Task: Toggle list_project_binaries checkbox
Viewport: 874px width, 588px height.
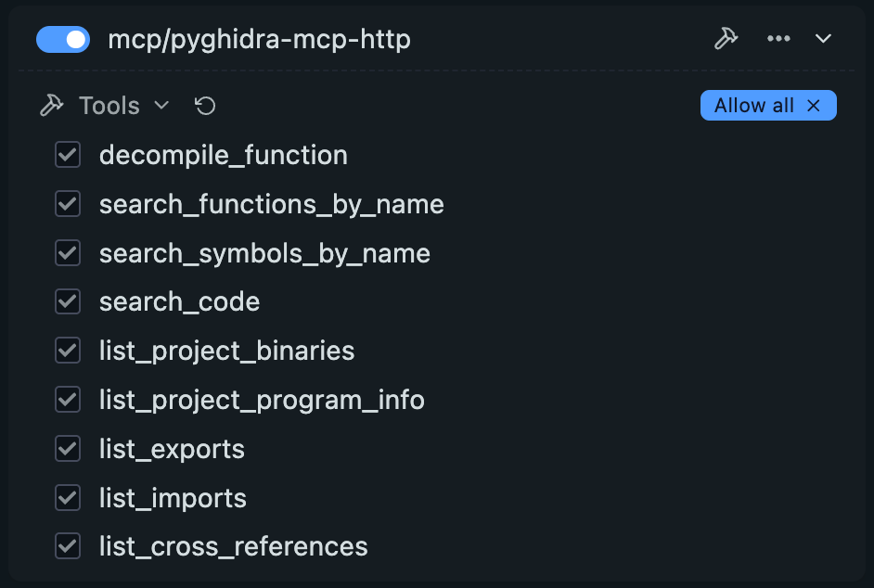Action: click(x=68, y=351)
